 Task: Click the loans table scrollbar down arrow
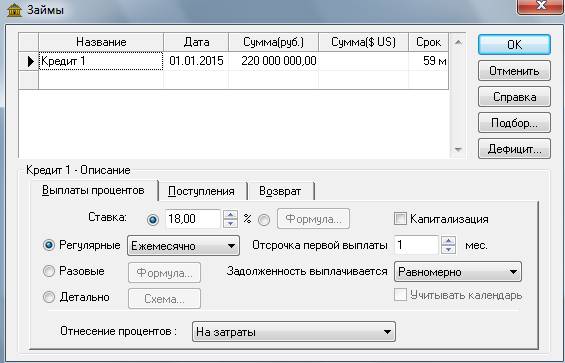(458, 149)
